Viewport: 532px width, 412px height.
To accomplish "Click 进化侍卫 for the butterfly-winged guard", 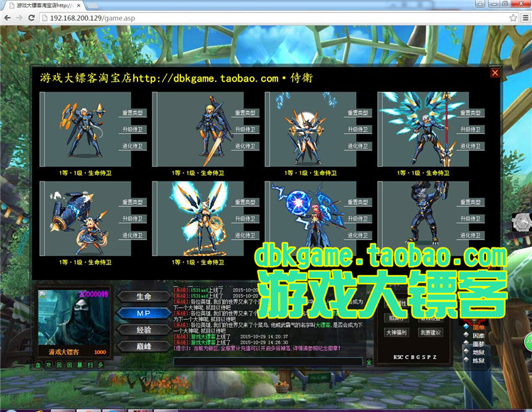I will point(245,235).
